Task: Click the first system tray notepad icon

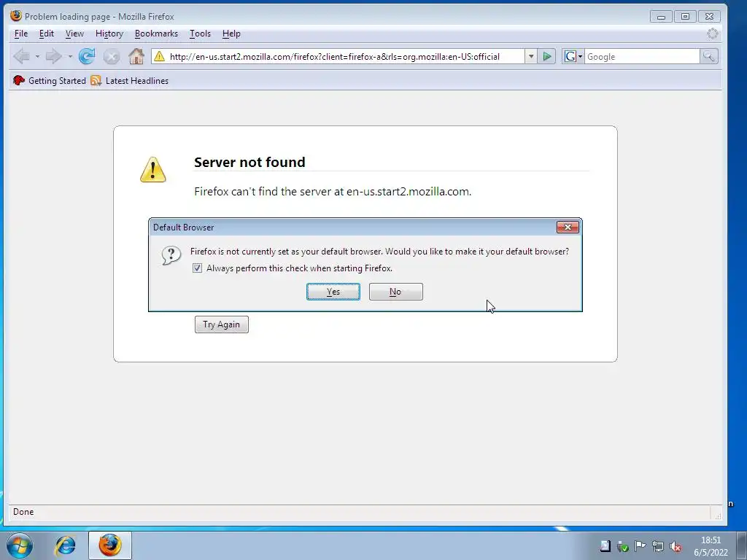Action: tap(605, 546)
